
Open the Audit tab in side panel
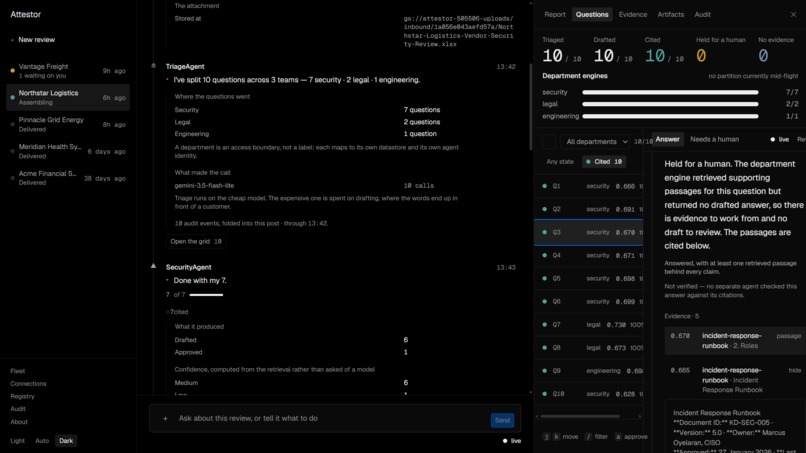tap(702, 14)
